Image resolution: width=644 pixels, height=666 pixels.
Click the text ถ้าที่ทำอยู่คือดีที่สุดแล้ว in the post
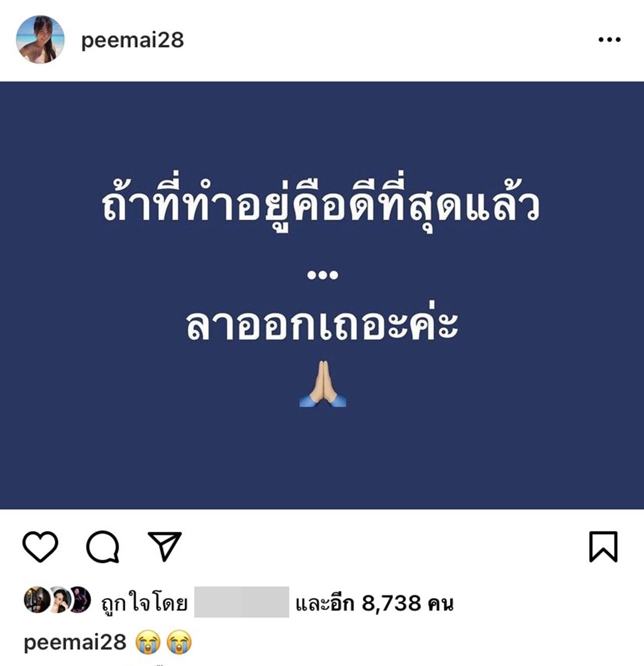pos(321,204)
